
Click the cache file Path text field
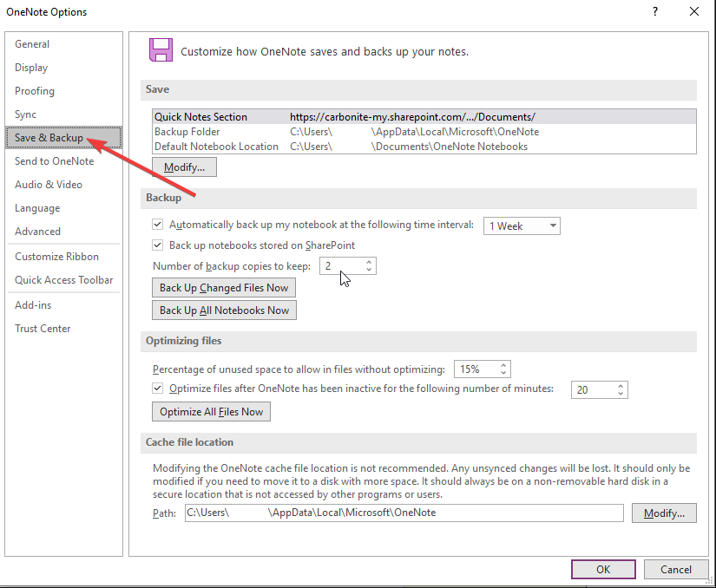click(x=404, y=513)
